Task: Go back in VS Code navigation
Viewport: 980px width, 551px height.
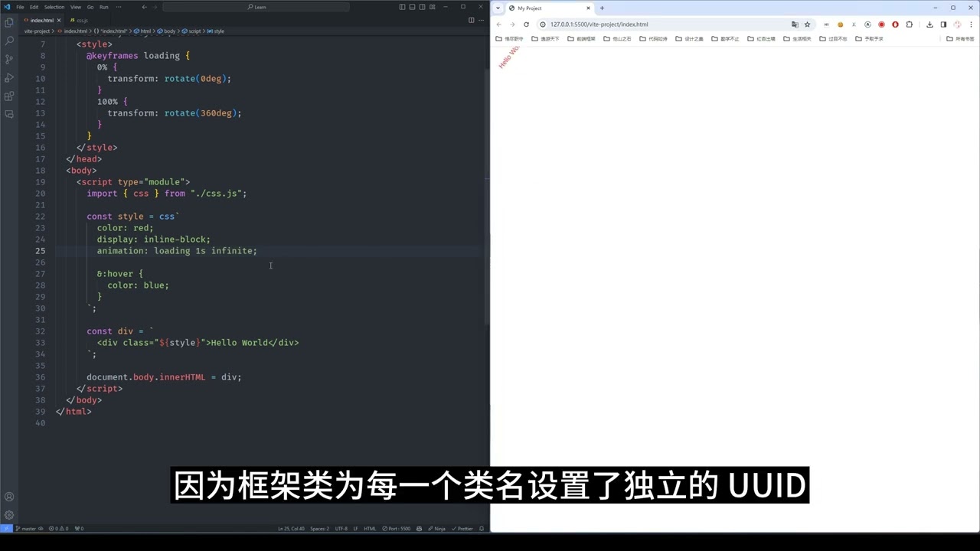Action: [145, 7]
